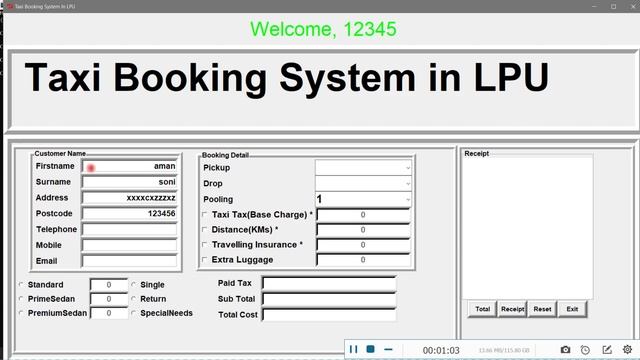This screenshot has height=360, width=640.
Task: Click the 'Welcome, 12345' greeting text
Action: point(323,29)
